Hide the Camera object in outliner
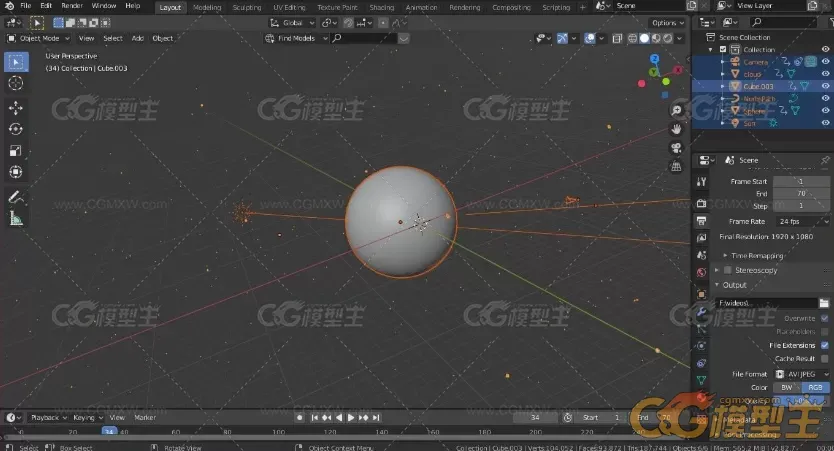 (825, 62)
